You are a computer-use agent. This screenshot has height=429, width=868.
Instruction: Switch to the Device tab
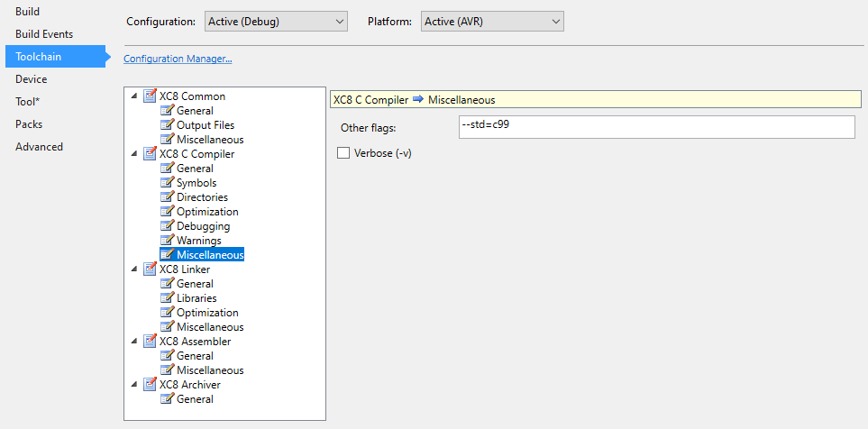click(x=32, y=79)
